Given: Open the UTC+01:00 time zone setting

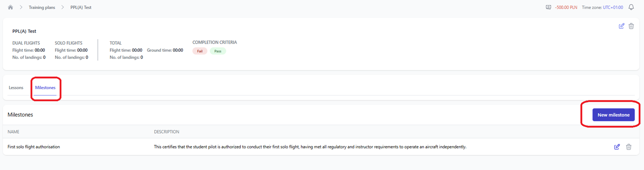Looking at the screenshot, I should tap(613, 8).
